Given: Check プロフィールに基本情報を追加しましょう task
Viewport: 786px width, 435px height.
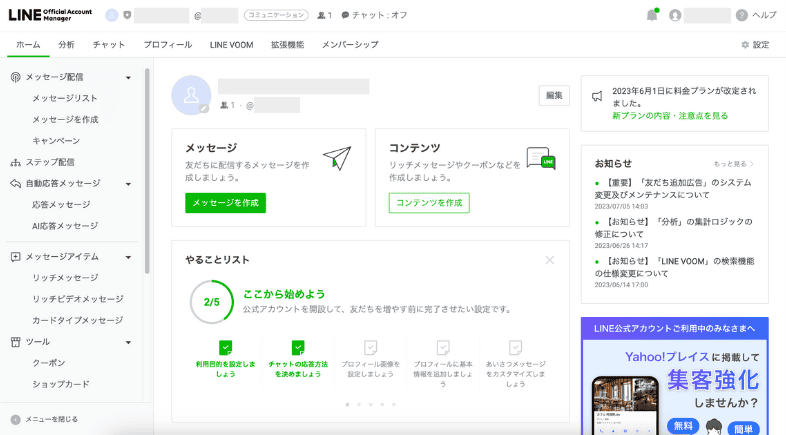Looking at the screenshot, I should [x=443, y=347].
